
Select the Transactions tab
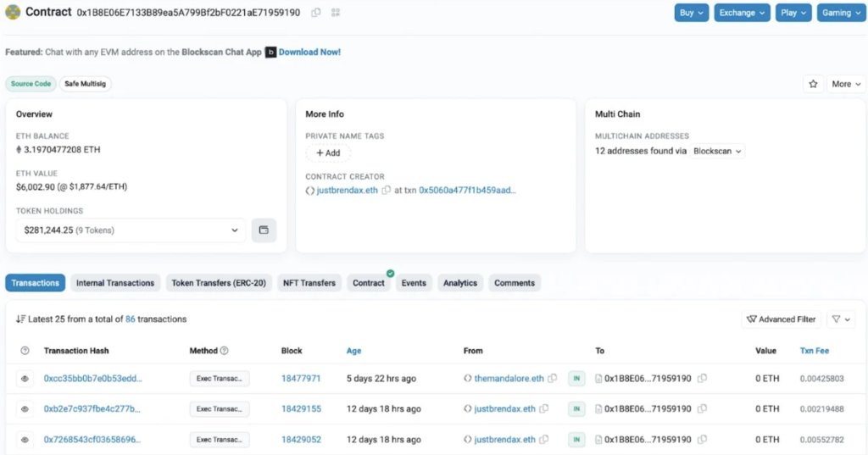click(36, 283)
